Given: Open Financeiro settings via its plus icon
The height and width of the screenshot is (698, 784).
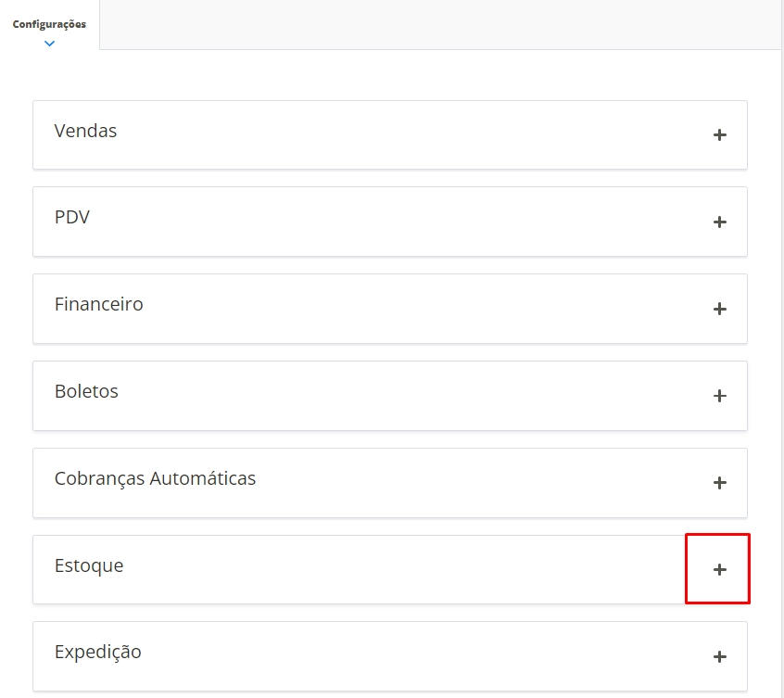Looking at the screenshot, I should point(719,309).
